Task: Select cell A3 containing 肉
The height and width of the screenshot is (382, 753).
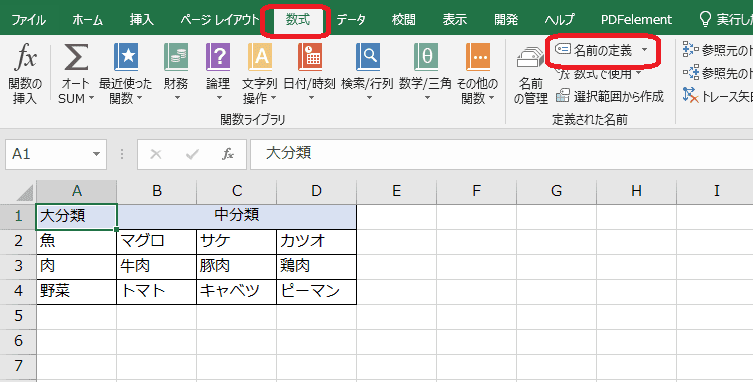Action: 76,267
